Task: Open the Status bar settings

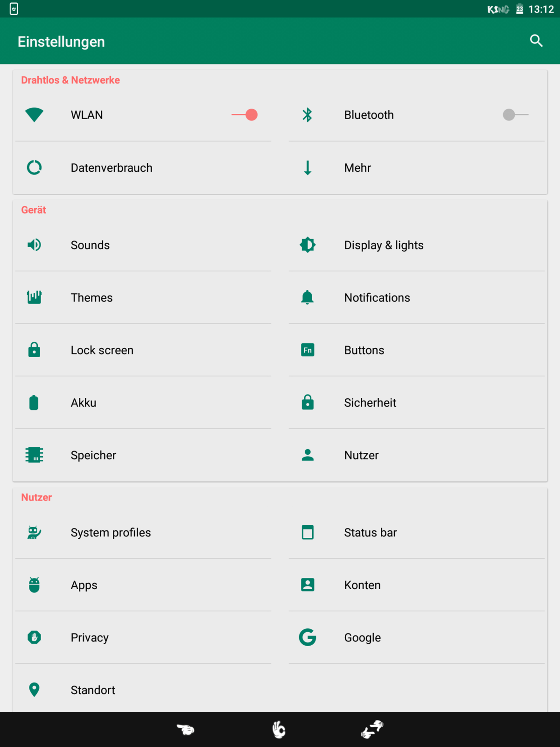Action: [370, 533]
